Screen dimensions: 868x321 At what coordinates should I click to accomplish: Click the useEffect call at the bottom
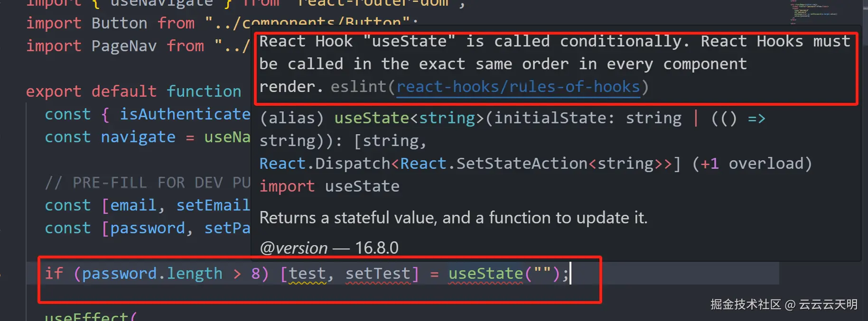coord(86,316)
